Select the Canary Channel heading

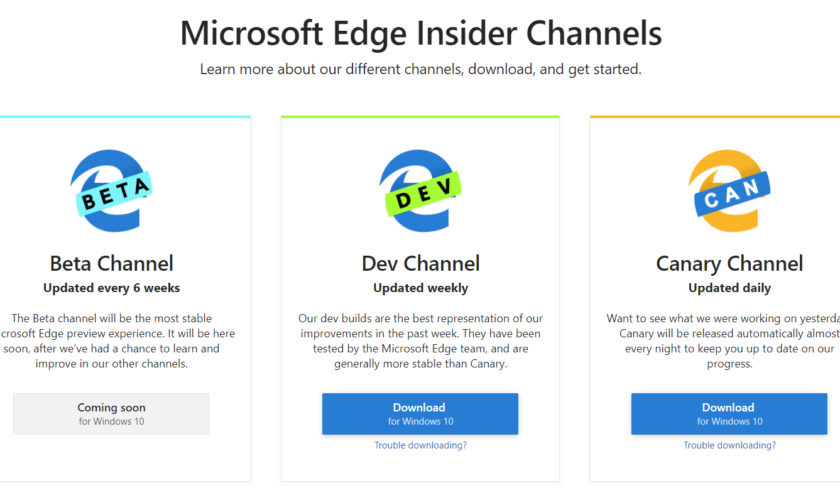(729, 264)
